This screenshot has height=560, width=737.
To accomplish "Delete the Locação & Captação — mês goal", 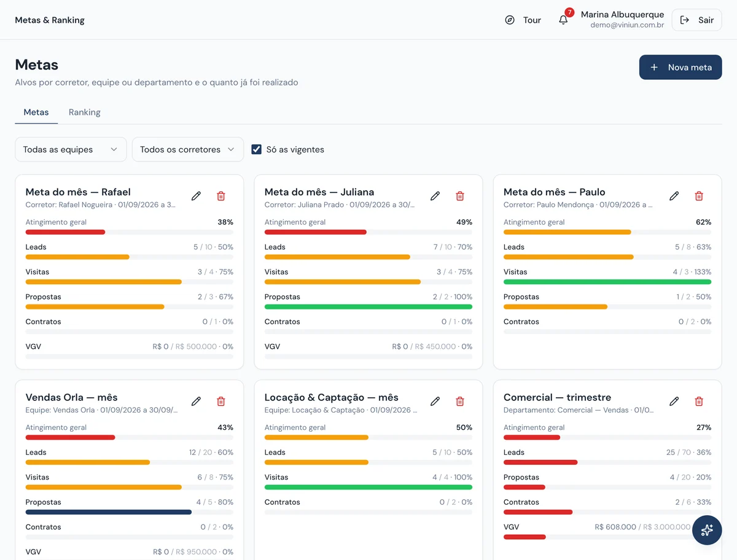I will [460, 401].
